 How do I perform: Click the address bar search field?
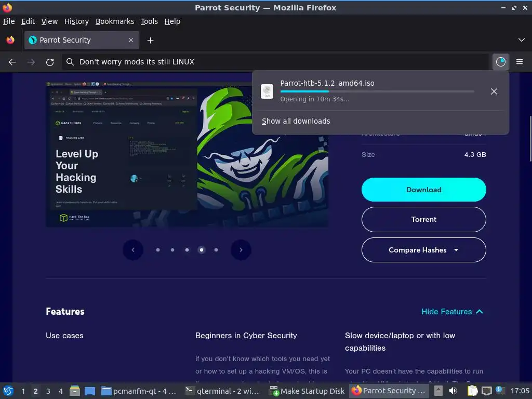(x=275, y=62)
